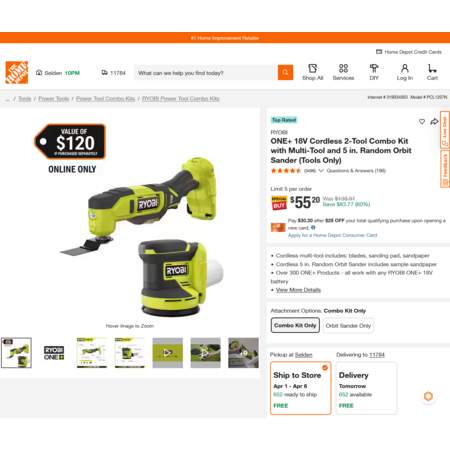Open the Shop All menu
The image size is (450, 450).
pos(313,72)
